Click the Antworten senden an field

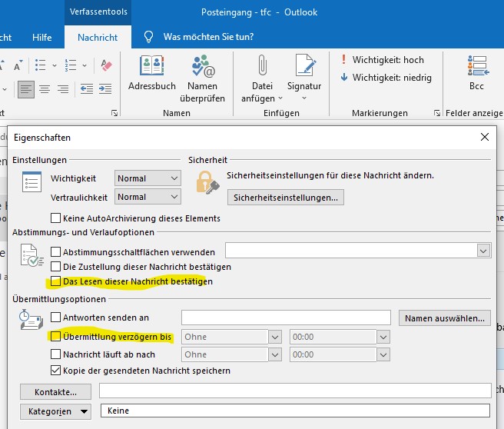(x=286, y=318)
